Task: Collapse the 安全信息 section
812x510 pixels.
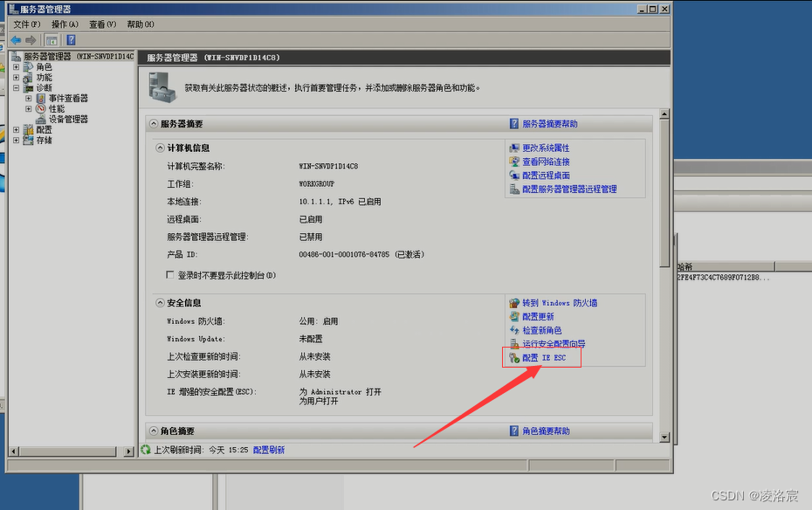Action: 160,303
